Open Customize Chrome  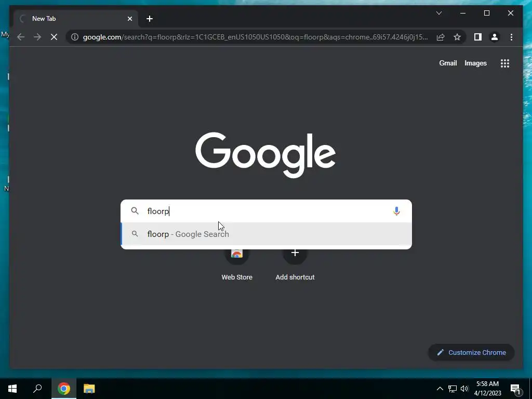(471, 353)
